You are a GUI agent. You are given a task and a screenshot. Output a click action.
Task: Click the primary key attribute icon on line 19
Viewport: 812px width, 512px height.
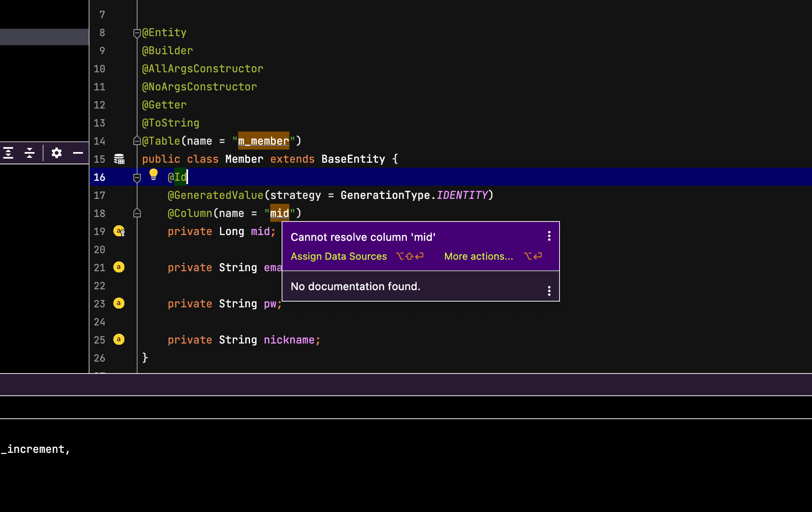(x=119, y=231)
